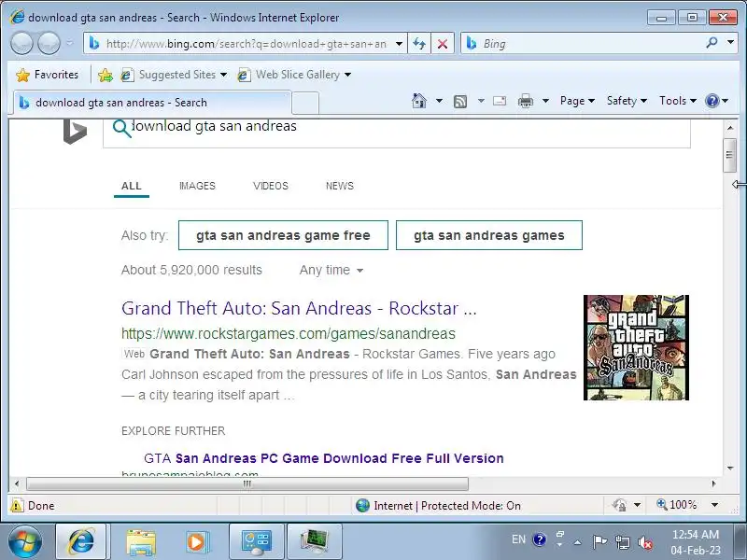Click the network tray icon
Image resolution: width=747 pixels, height=560 pixels.
622,542
